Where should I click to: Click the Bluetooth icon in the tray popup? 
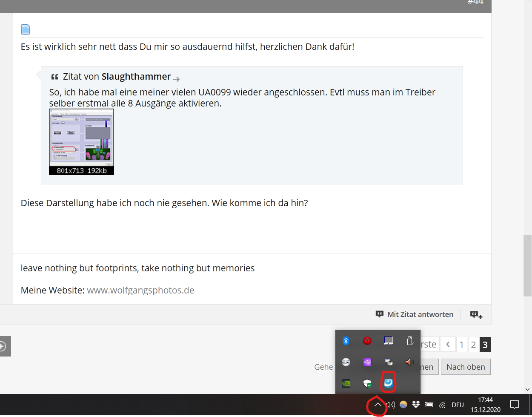point(346,341)
